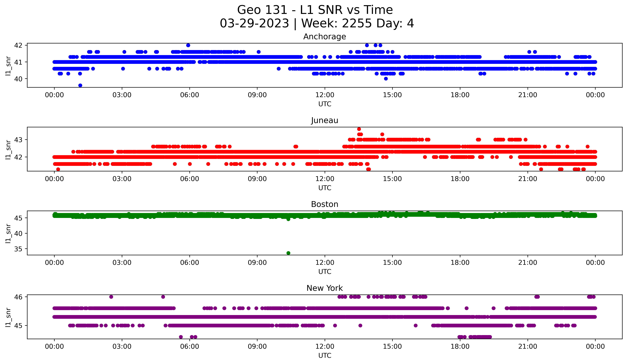The height and width of the screenshot is (364, 627).
Task: Click the UTC axis label under Anchorage plot
Action: [325, 104]
